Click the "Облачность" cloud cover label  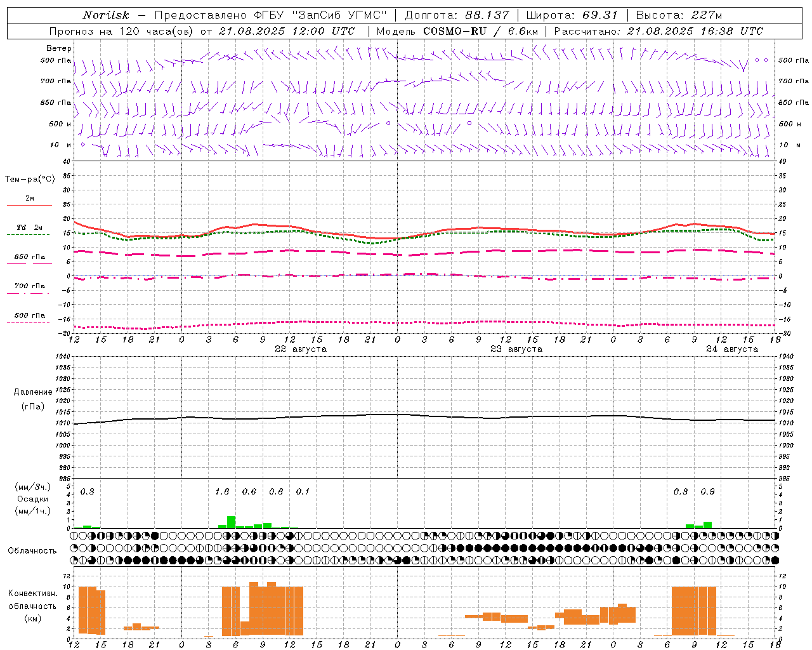(32, 551)
